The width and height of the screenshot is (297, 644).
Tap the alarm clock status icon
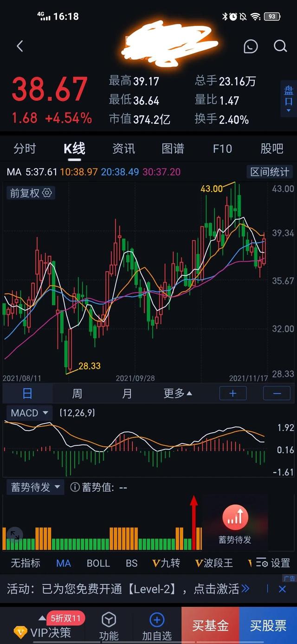click(232, 16)
